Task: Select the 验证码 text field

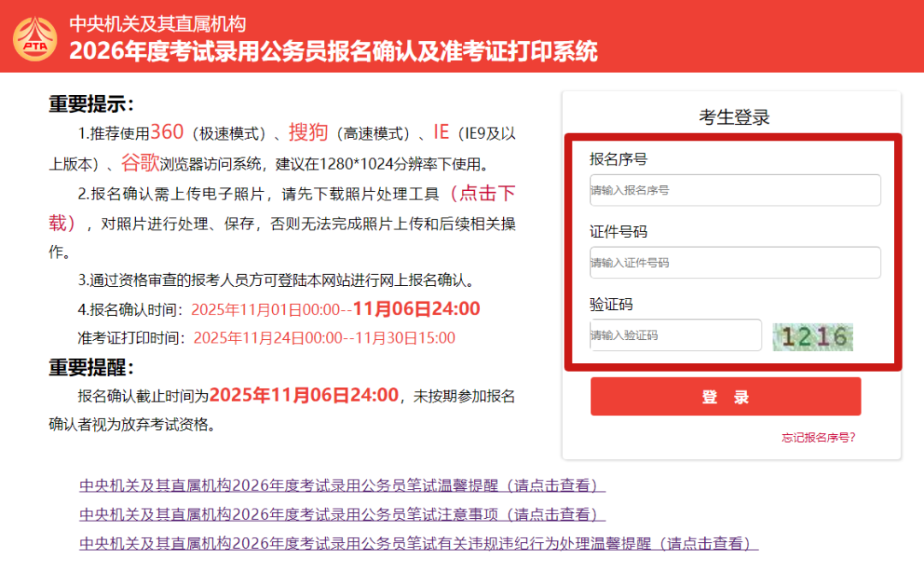Action: click(x=675, y=336)
